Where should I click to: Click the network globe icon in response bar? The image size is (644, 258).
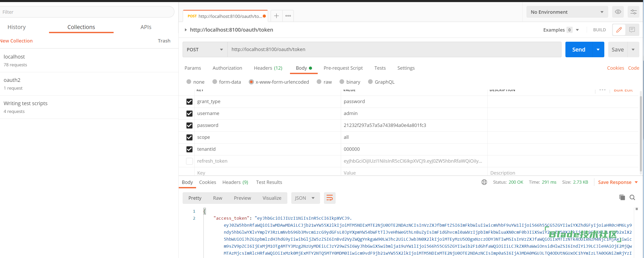click(484, 182)
